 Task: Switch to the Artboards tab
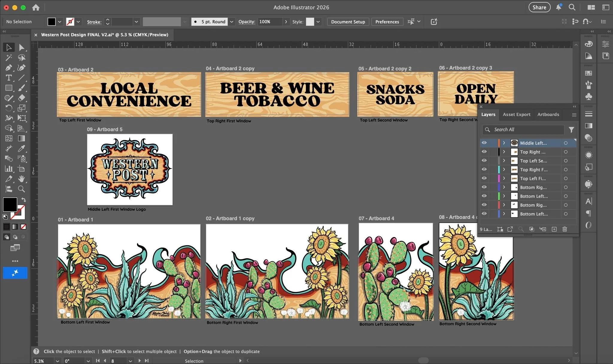[548, 114]
